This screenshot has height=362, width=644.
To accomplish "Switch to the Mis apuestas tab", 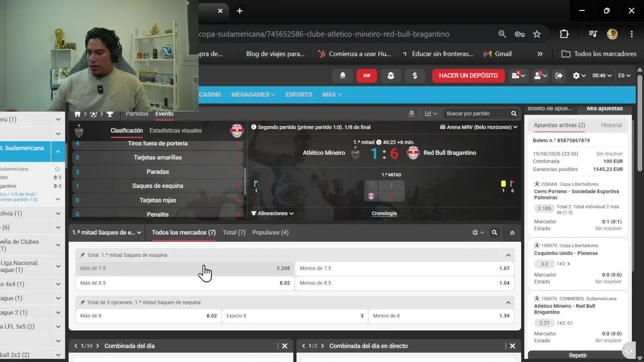I will tap(605, 109).
